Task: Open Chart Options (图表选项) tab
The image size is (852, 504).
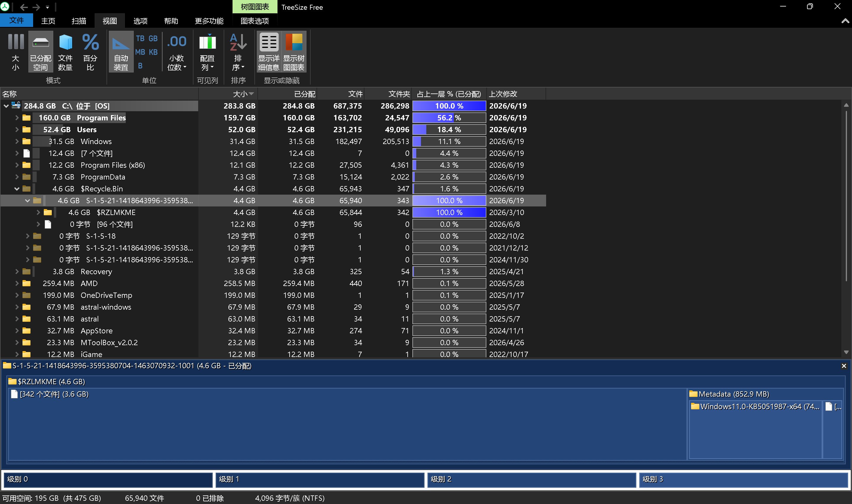Action: [x=255, y=21]
